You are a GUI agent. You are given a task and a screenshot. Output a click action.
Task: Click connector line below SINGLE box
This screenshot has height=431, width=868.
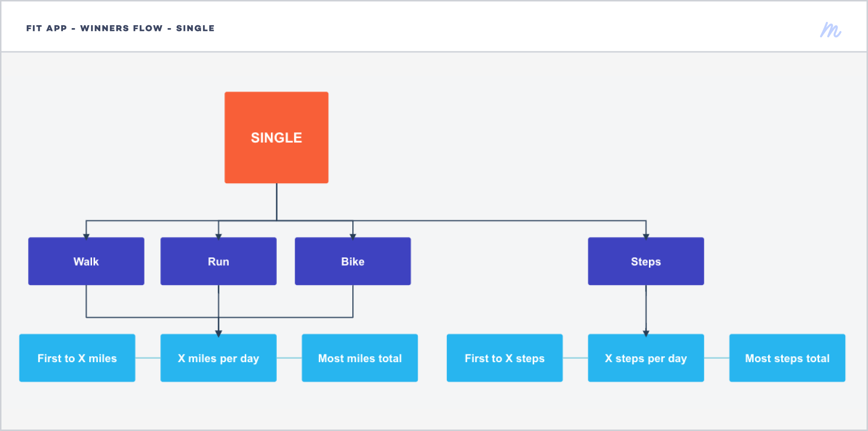point(277,202)
